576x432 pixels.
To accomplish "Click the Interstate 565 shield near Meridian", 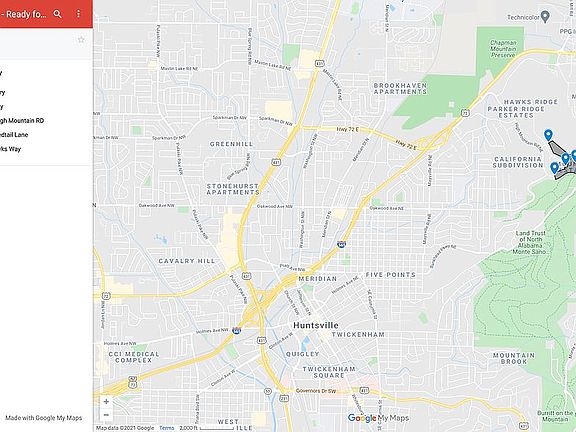I will coord(341,244).
